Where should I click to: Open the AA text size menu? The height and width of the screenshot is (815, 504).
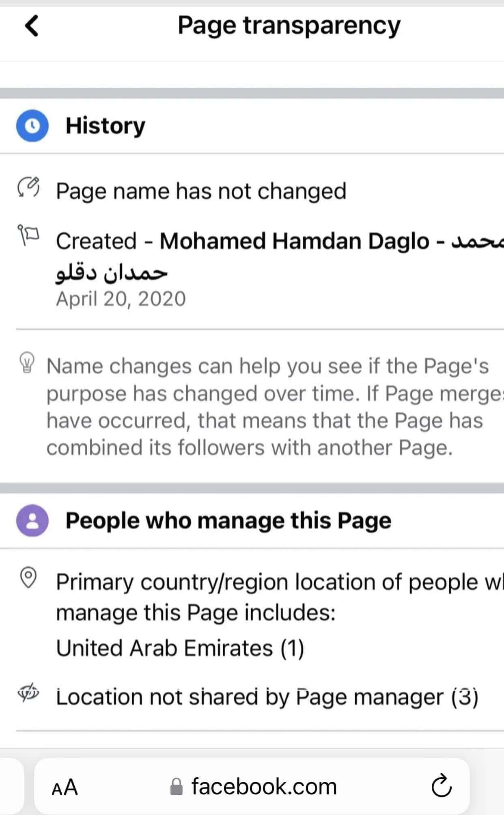[65, 787]
